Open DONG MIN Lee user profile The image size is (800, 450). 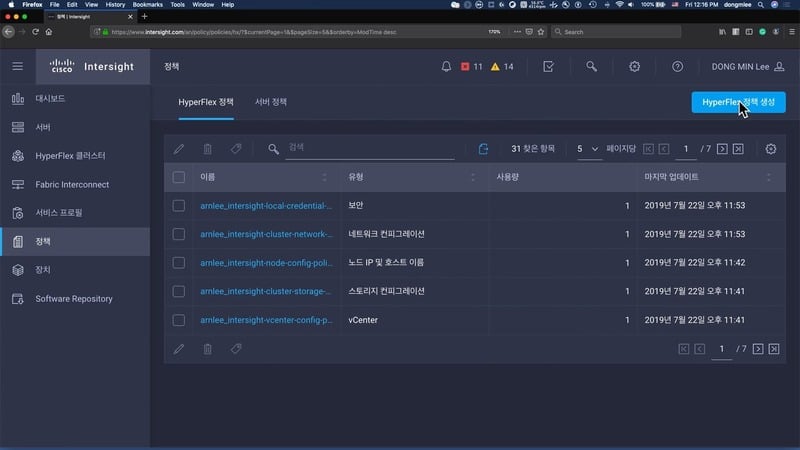tap(747, 67)
